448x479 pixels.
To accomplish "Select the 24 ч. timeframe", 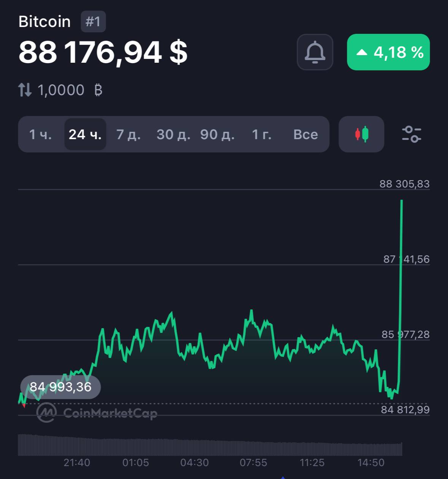I will [x=85, y=134].
